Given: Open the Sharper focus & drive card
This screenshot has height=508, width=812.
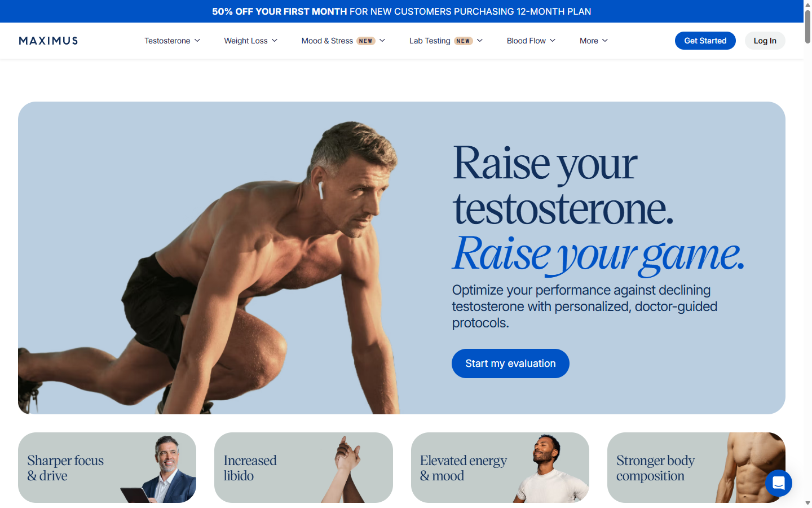Looking at the screenshot, I should pyautogui.click(x=107, y=467).
